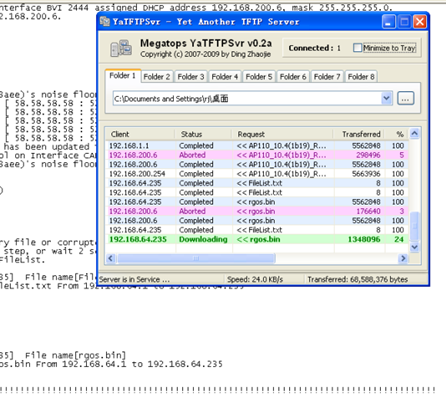Viewport: 446px width, 395px height.
Task: Enable the Minimize to Tray checkbox
Action: [x=357, y=48]
